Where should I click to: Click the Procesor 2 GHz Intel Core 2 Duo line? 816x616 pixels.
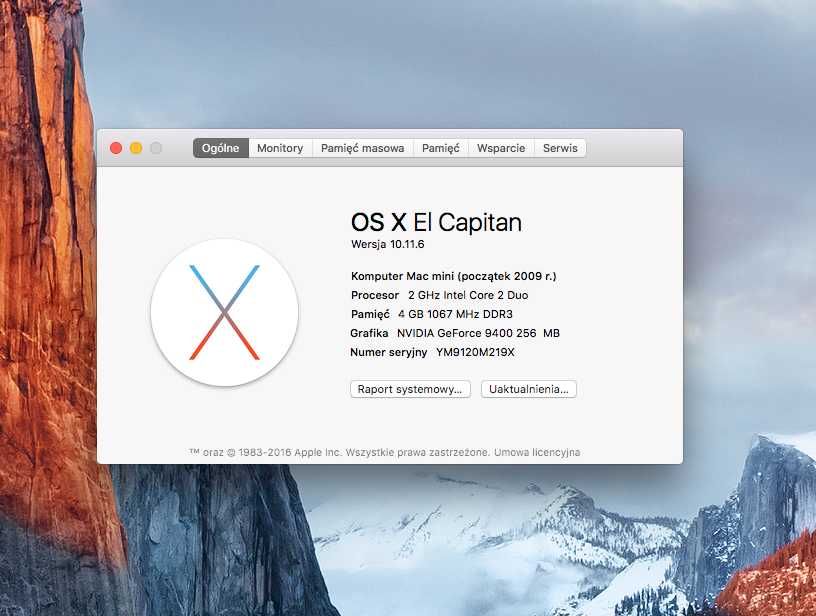pos(440,295)
